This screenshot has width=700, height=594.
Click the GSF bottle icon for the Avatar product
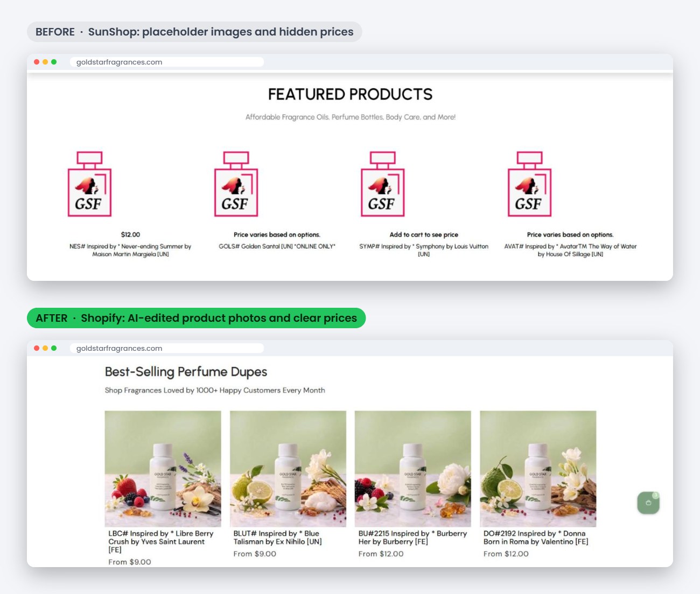click(529, 184)
